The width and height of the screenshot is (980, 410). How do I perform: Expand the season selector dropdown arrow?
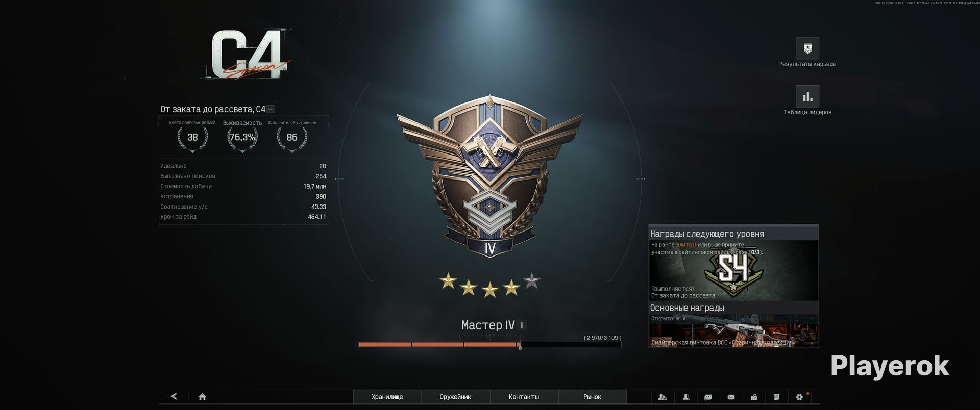tap(271, 109)
